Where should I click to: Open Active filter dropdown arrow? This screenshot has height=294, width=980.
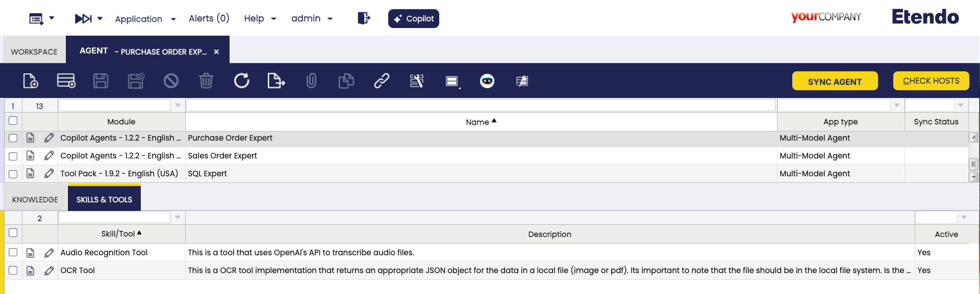pyautogui.click(x=964, y=218)
